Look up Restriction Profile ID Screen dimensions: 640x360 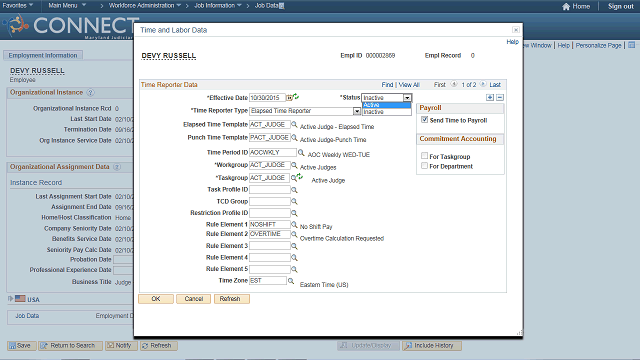pos(294,213)
